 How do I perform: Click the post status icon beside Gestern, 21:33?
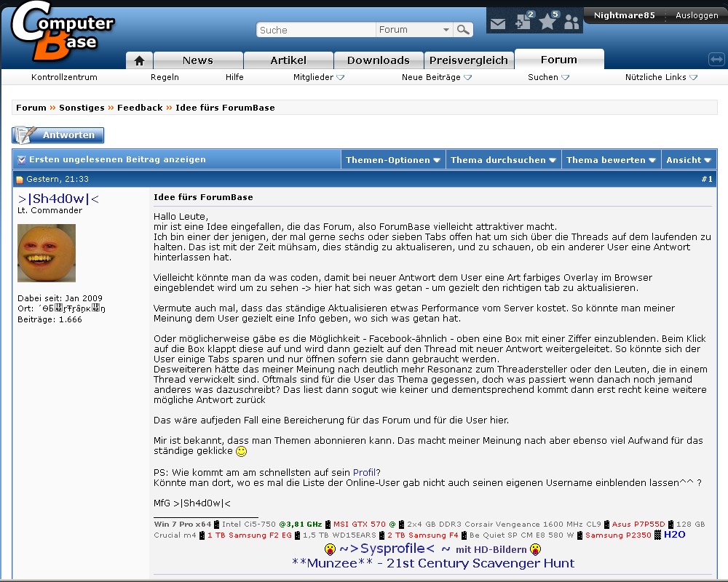[x=20, y=180]
